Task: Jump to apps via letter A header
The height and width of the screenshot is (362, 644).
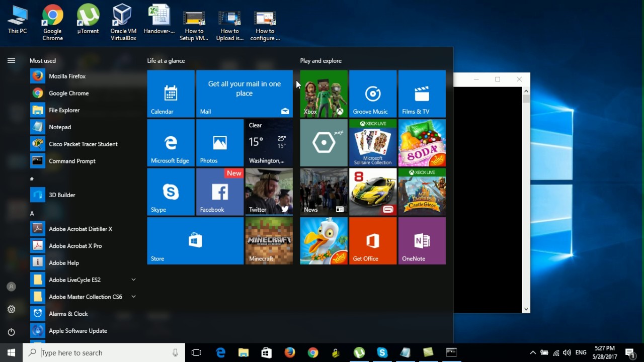Action: [32, 213]
